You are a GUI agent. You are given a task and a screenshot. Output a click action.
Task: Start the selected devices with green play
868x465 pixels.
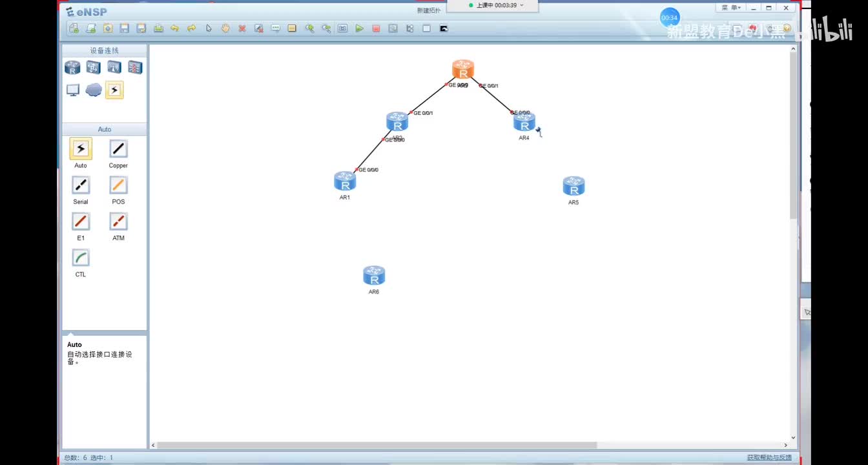pos(360,28)
